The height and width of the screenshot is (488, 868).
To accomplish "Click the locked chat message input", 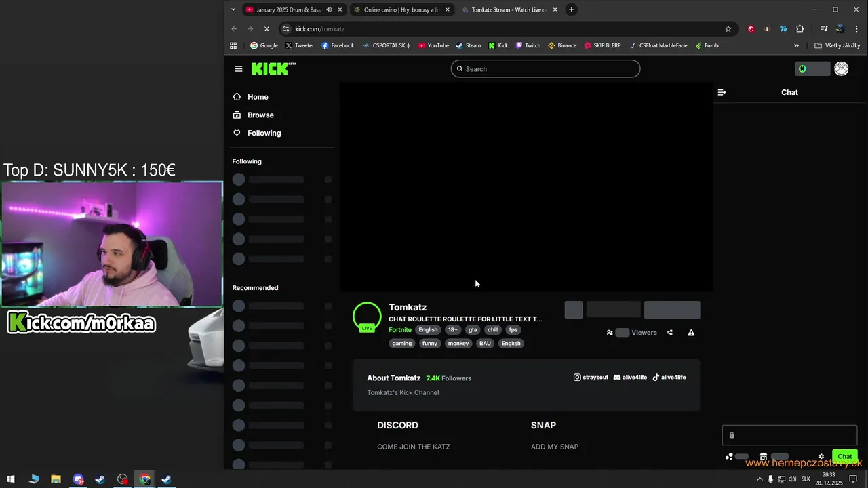I will [789, 435].
